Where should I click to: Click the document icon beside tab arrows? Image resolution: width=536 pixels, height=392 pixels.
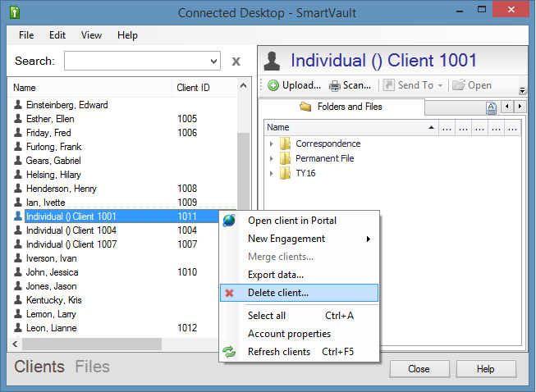pyautogui.click(x=491, y=107)
